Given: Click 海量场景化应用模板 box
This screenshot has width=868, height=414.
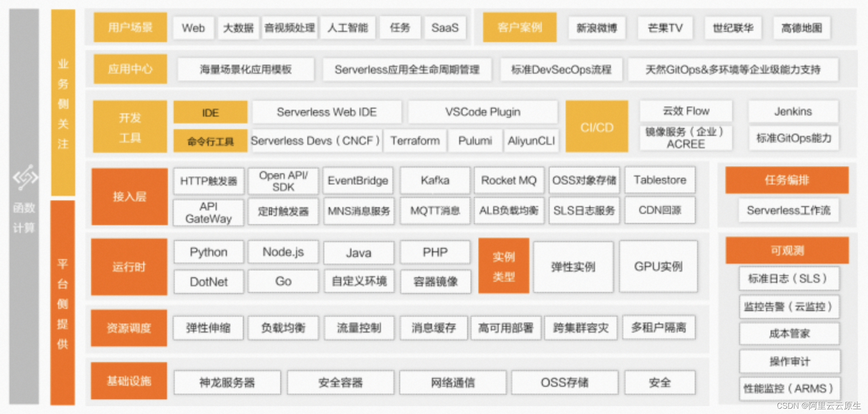Looking at the screenshot, I should tap(246, 70).
